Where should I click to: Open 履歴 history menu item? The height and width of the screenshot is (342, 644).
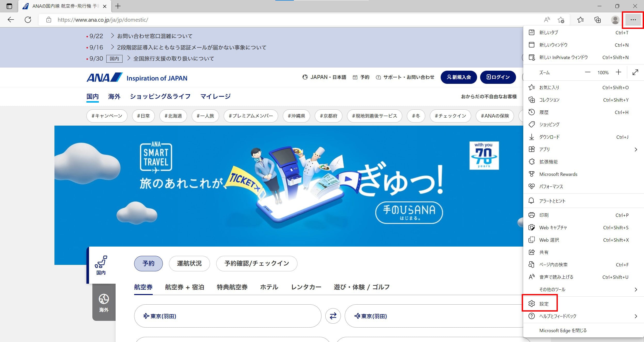coord(584,112)
